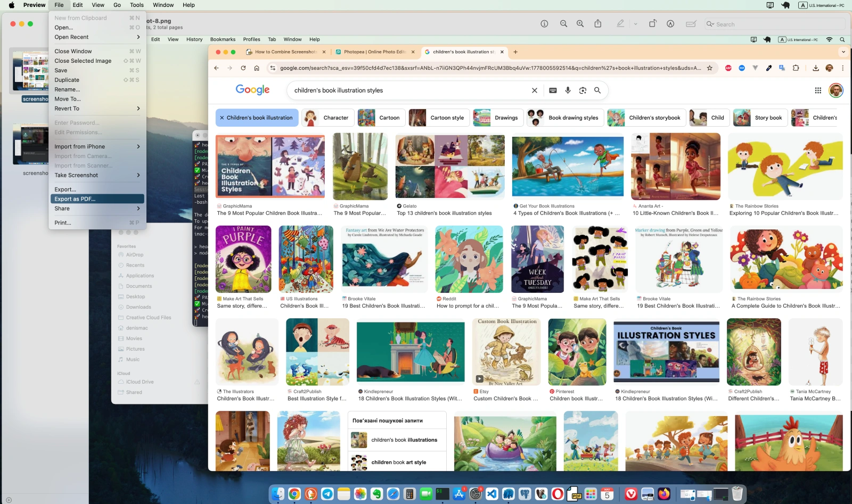Click the Google voice search microphone
The image size is (852, 504).
568,90
